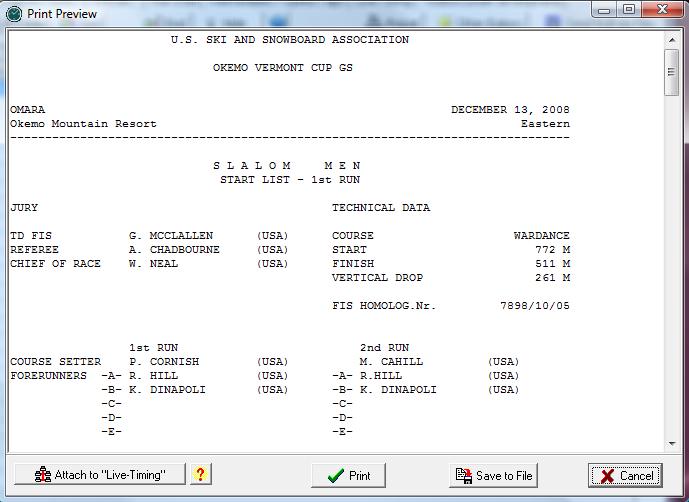Click the vertical scrollbar thumb
This screenshot has height=502, width=689.
(x=671, y=72)
